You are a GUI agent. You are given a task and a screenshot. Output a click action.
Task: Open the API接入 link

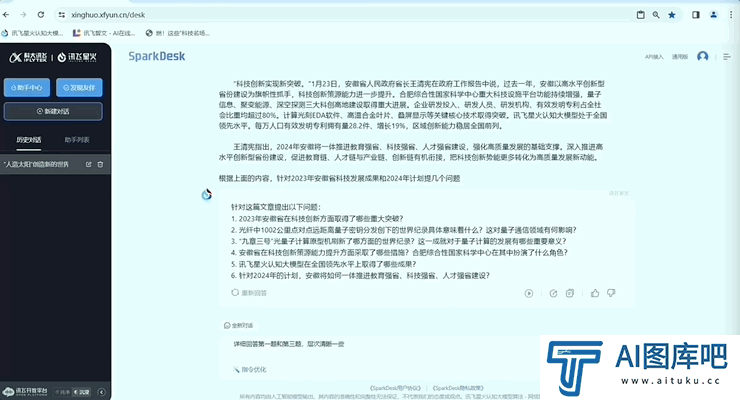point(654,57)
